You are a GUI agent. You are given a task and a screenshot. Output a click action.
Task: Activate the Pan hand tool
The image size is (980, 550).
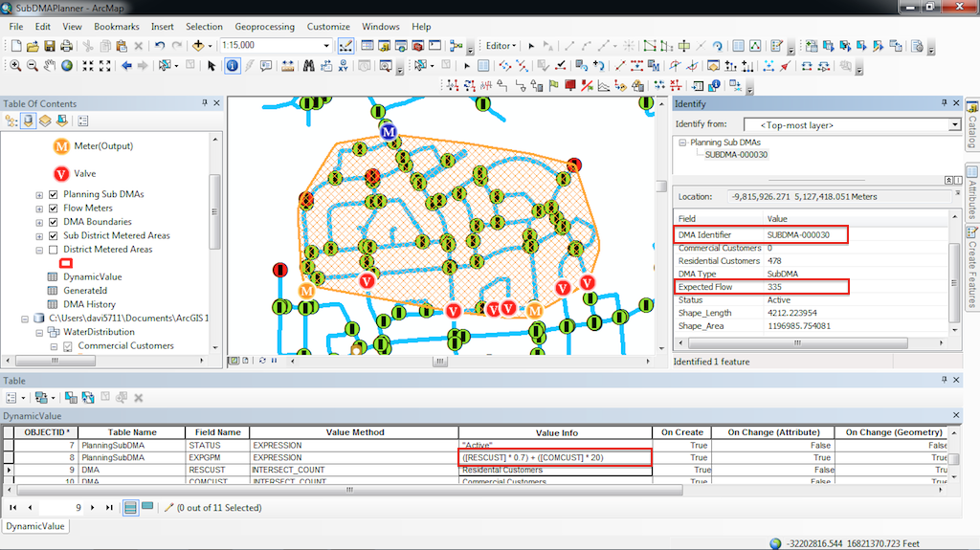point(50,65)
